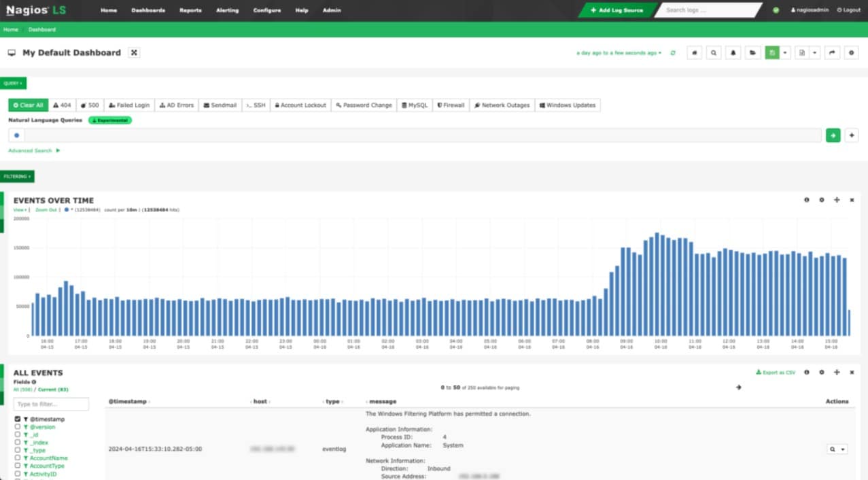Click the share arrow icon

point(833,52)
